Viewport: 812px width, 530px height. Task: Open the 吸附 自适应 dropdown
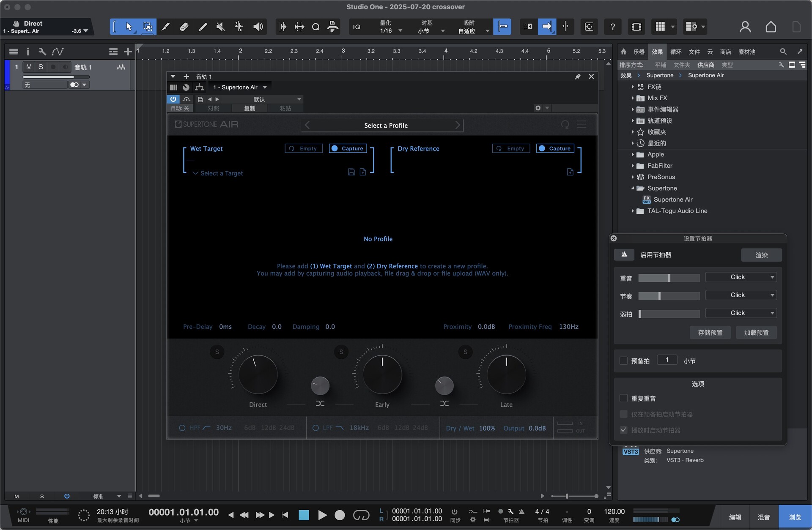(472, 27)
